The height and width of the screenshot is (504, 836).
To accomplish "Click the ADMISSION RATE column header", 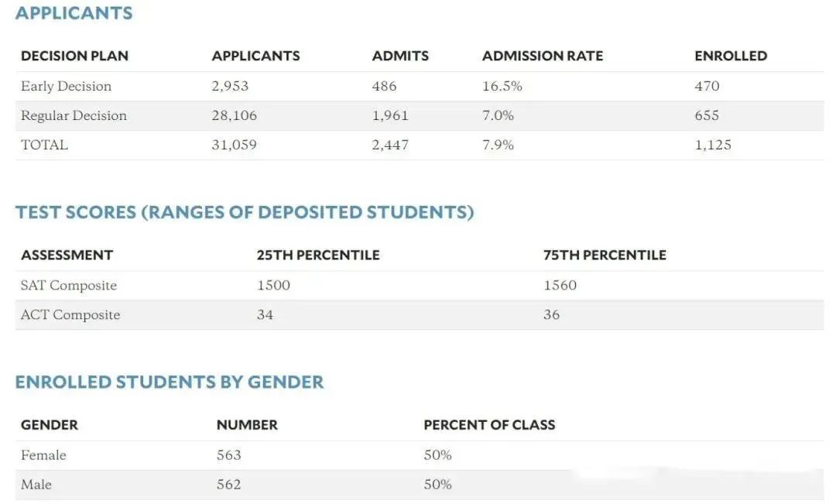I will coord(543,56).
